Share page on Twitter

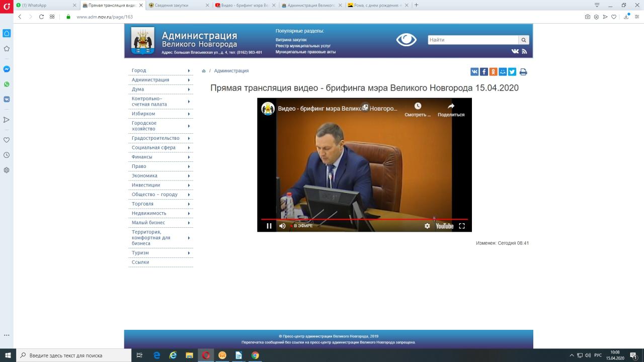point(512,72)
